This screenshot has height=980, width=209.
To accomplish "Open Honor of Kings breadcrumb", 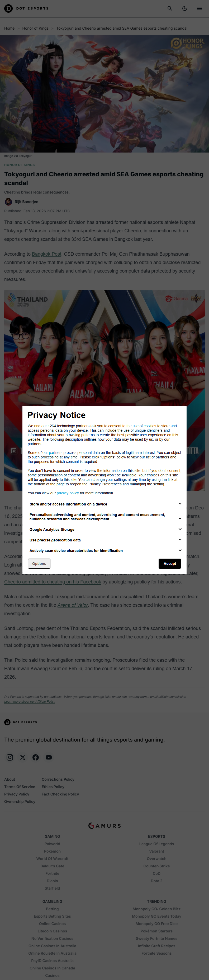I will (x=35, y=28).
